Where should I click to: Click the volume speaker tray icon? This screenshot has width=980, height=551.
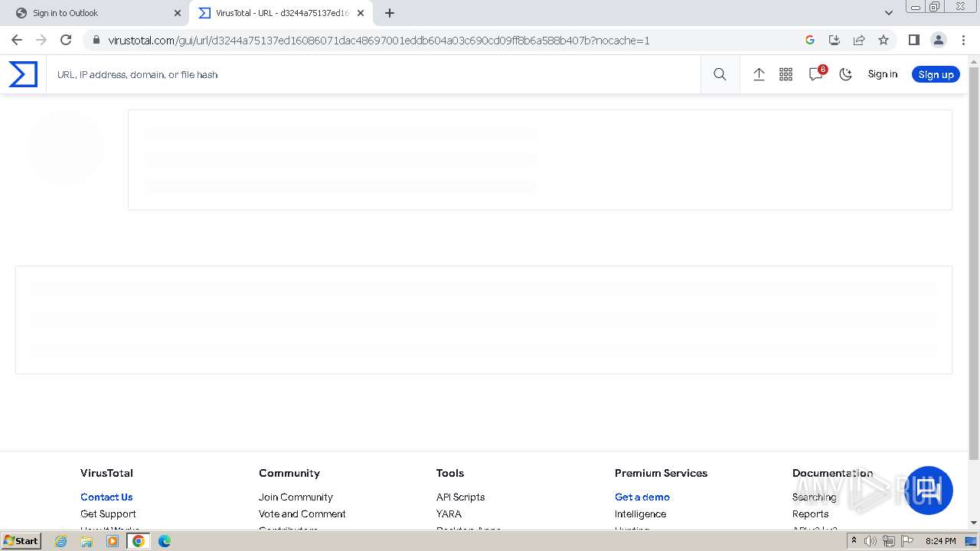click(870, 541)
